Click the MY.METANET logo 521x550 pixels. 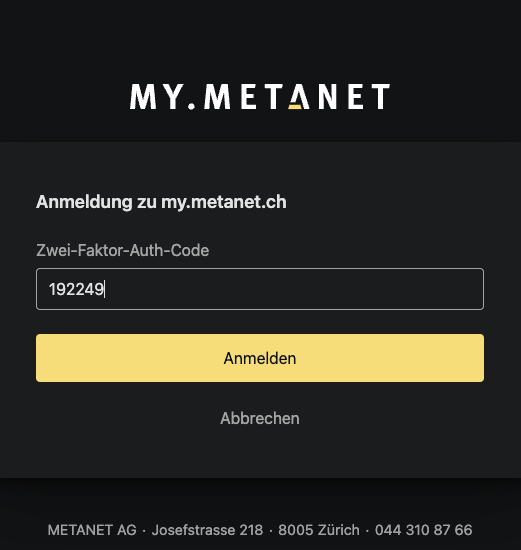260,96
